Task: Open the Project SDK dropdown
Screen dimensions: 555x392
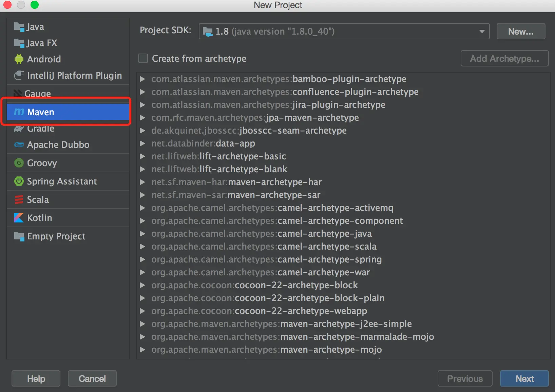Action: pos(344,31)
